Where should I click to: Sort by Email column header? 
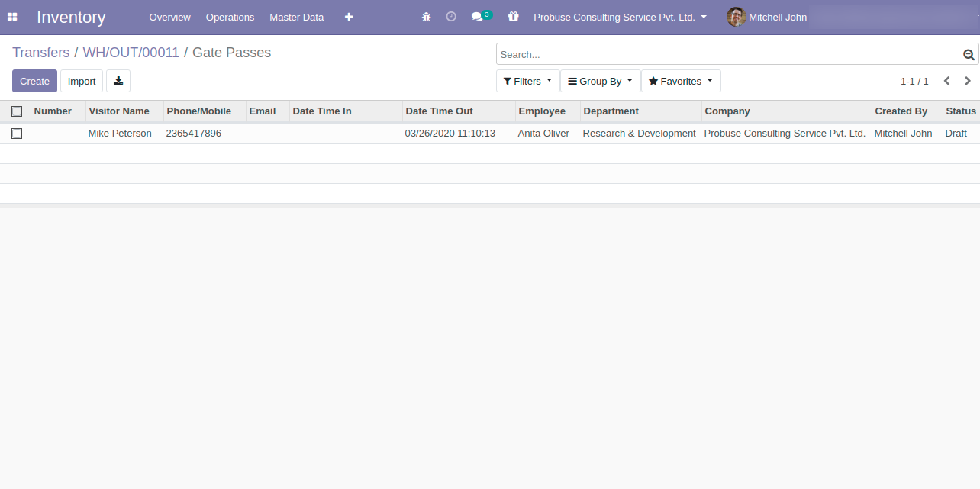pos(268,111)
